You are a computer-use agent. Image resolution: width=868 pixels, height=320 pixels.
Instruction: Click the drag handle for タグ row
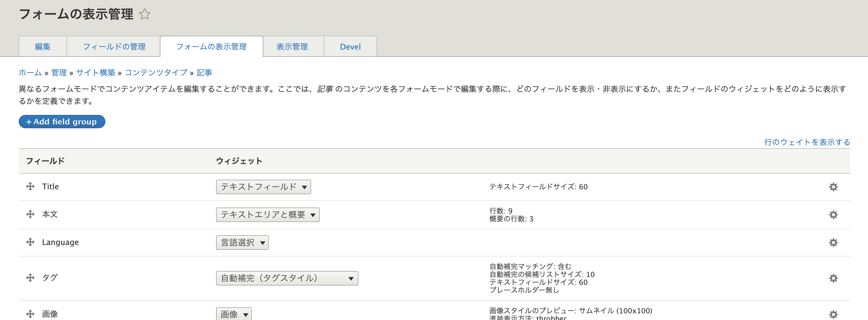(x=30, y=278)
